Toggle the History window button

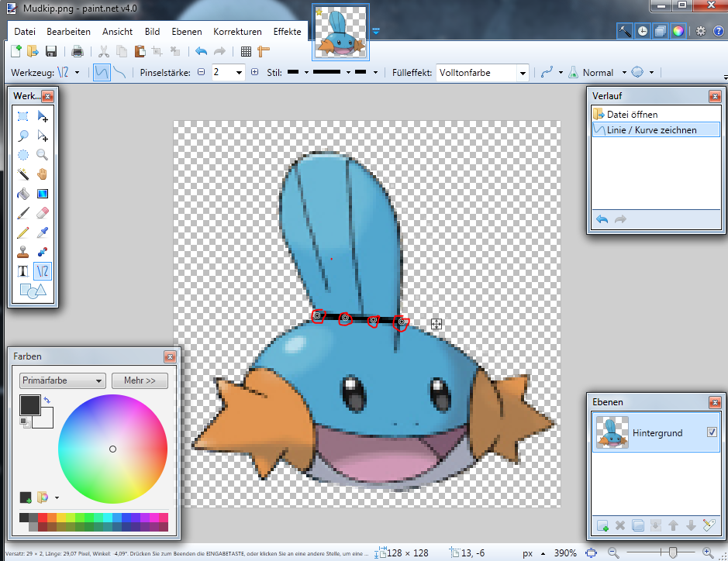tap(643, 31)
